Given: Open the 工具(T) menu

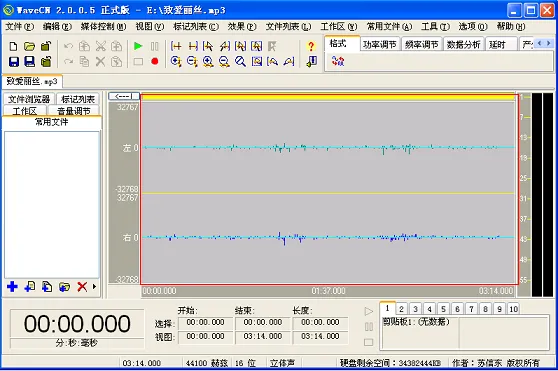Looking at the screenshot, I should click(435, 26).
